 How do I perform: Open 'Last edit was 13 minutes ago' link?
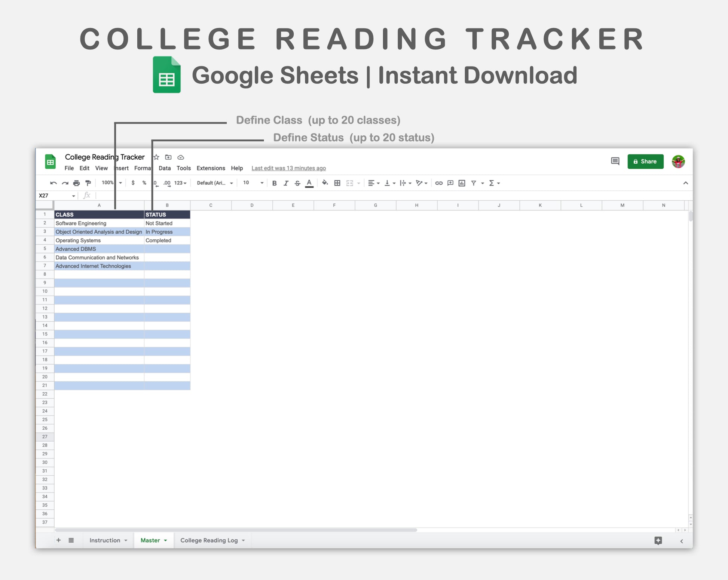tap(288, 168)
